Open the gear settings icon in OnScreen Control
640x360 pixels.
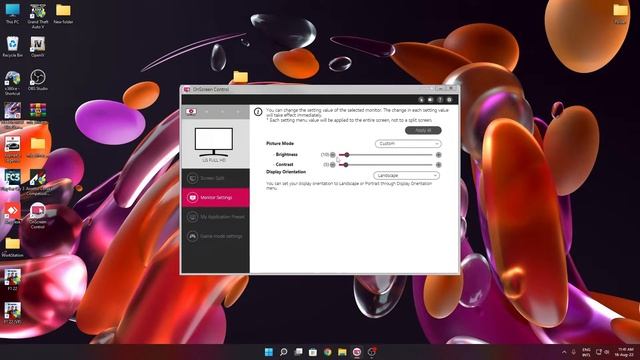[449, 100]
